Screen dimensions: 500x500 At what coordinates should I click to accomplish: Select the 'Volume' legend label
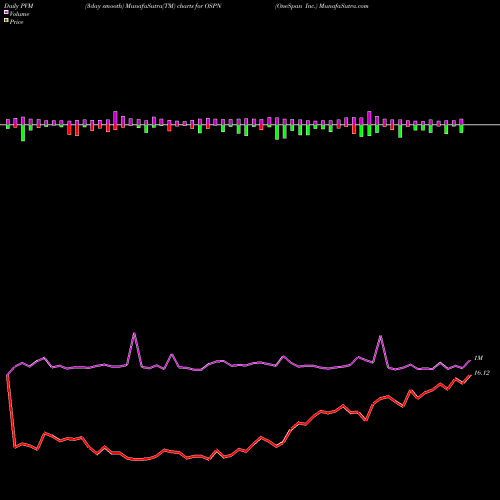tap(19, 14)
